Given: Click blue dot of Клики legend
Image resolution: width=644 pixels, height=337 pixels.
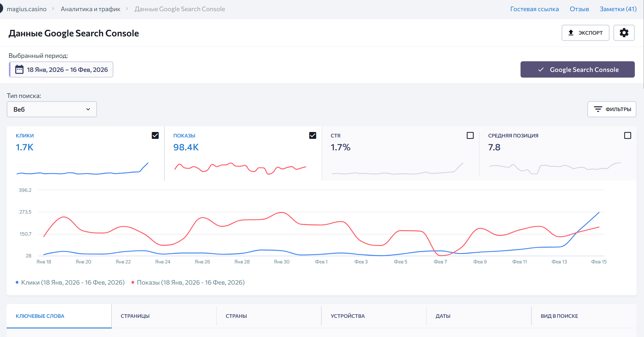Looking at the screenshot, I should 17,282.
